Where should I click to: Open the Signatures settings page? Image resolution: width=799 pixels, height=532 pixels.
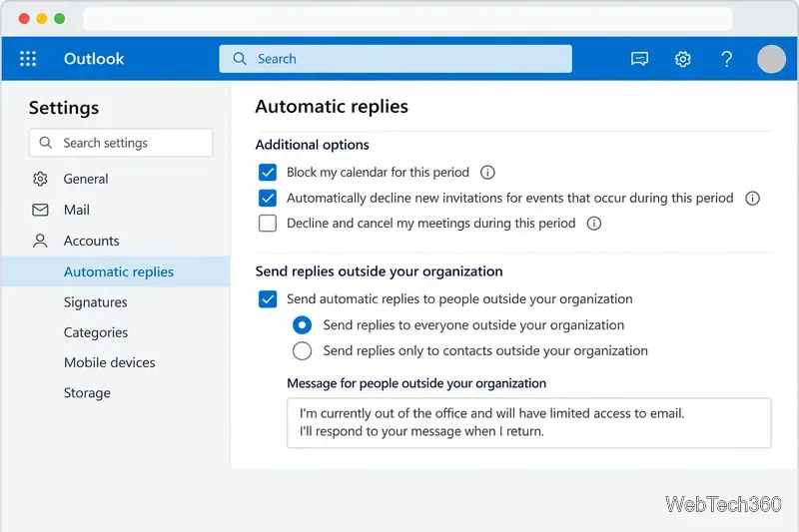95,302
